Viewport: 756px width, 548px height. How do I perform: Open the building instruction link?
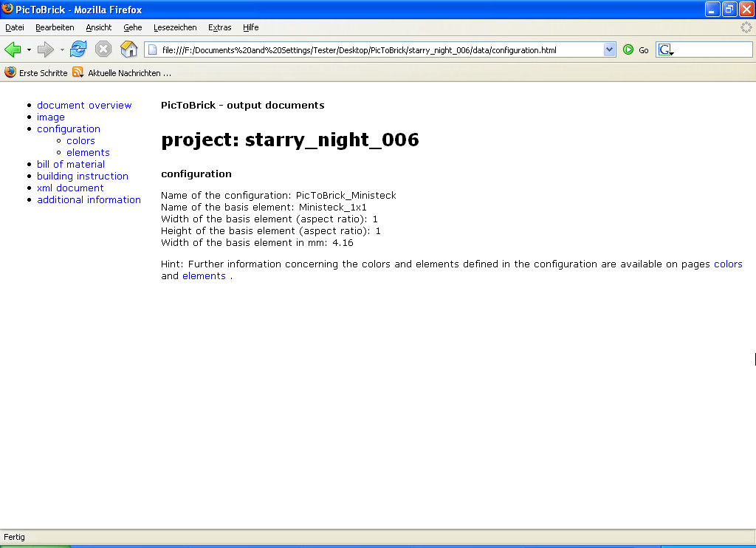point(83,176)
